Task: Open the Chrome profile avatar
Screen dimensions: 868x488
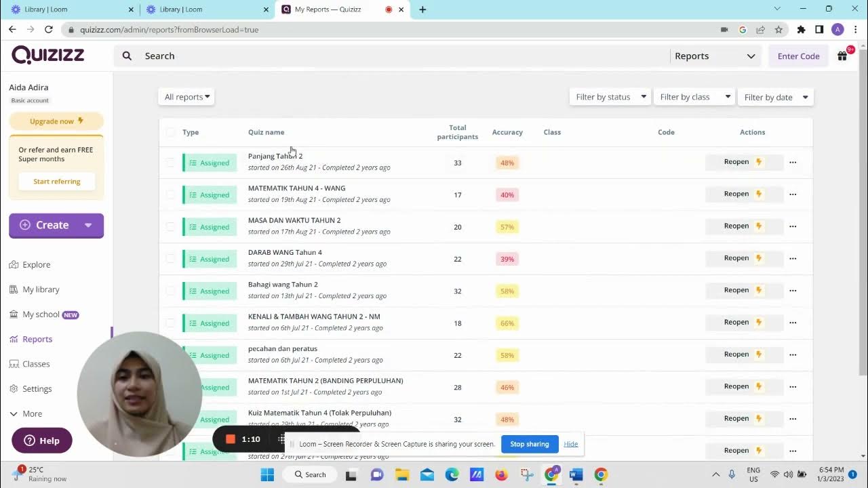Action: [x=837, y=30]
